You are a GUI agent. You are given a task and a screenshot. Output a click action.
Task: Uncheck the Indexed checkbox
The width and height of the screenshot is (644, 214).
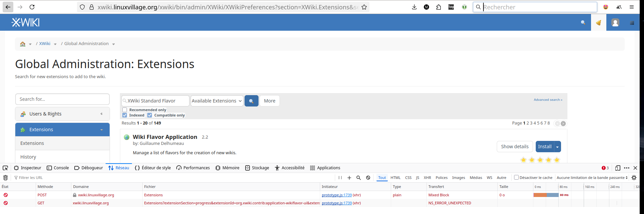coord(125,115)
